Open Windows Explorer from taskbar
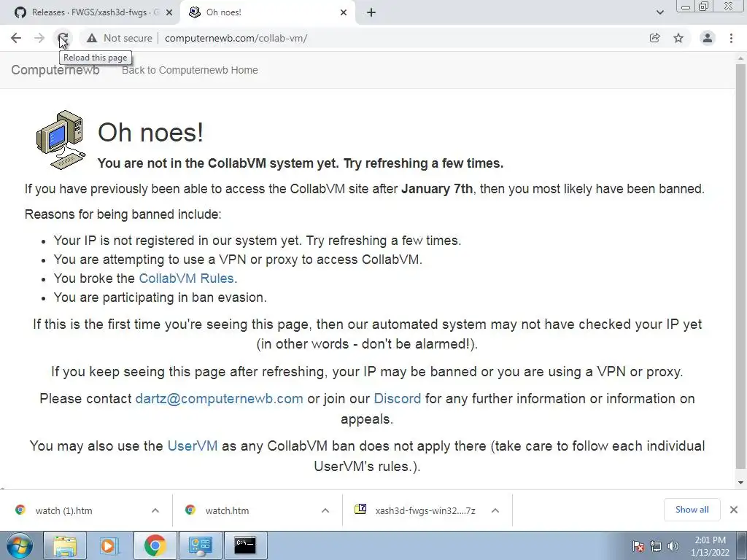The width and height of the screenshot is (747, 560). click(x=64, y=545)
